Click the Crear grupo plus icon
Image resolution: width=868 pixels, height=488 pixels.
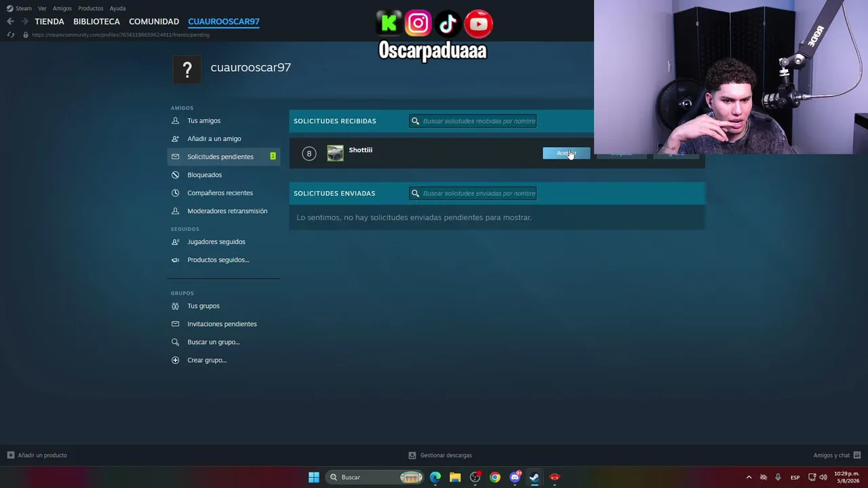pyautogui.click(x=176, y=360)
